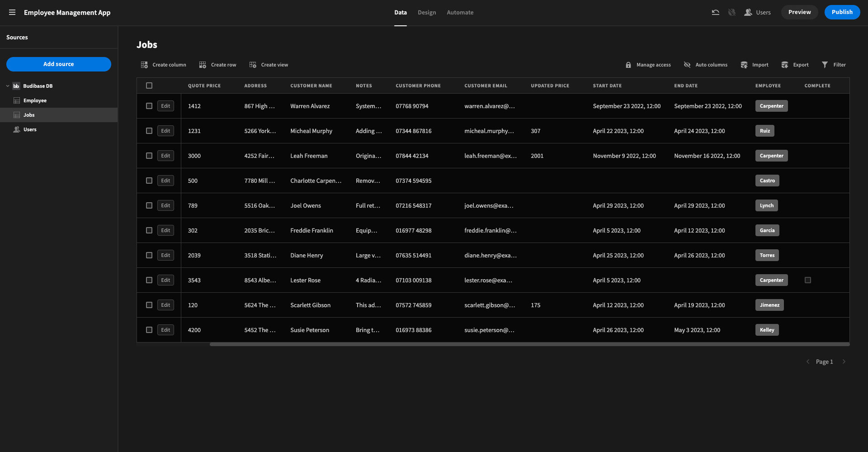Toggle Complete checkbox in Lester Rose row
The image size is (868, 452).
pyautogui.click(x=808, y=280)
